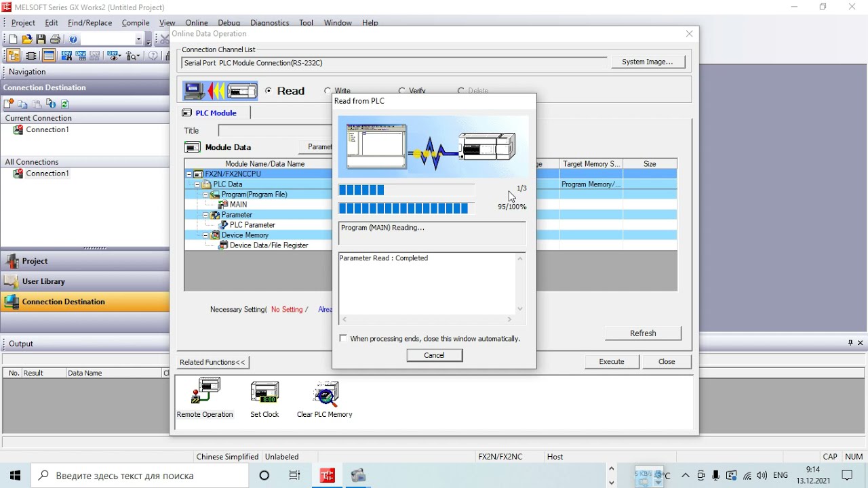Collapse the Device Memory tree node

[x=205, y=235]
